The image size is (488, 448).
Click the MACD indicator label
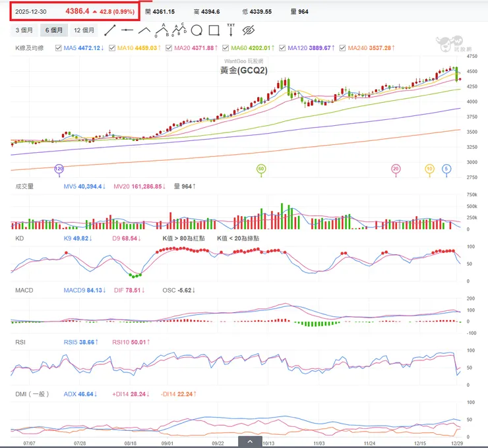24,290
